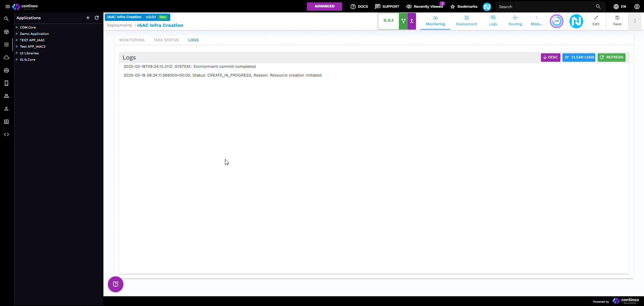Click the search icon in left sidebar
The width and height of the screenshot is (644, 306).
(x=6, y=19)
